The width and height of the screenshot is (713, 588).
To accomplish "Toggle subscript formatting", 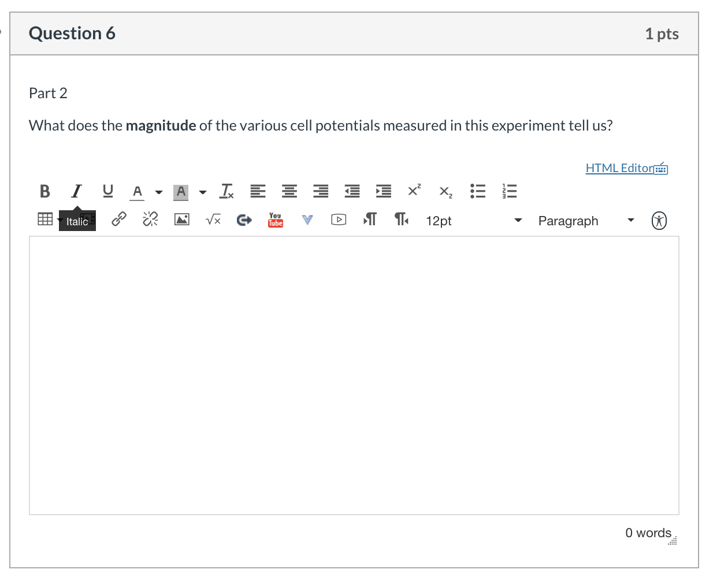I will [445, 192].
